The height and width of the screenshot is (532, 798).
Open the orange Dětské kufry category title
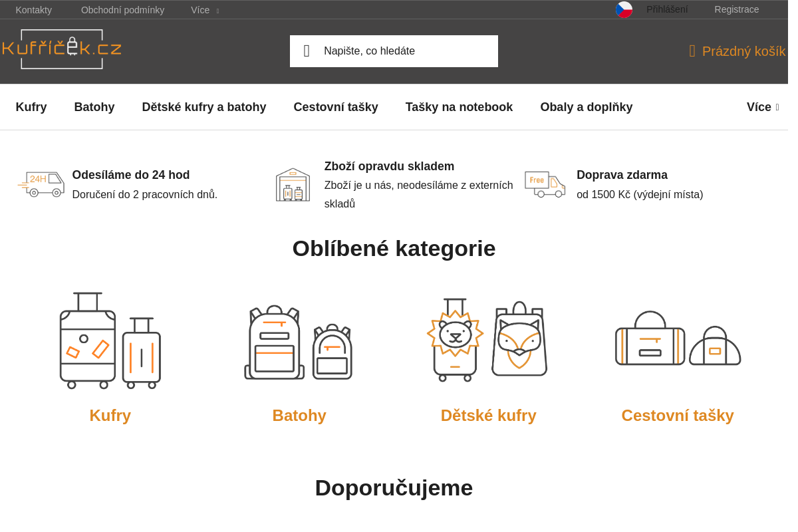point(488,416)
